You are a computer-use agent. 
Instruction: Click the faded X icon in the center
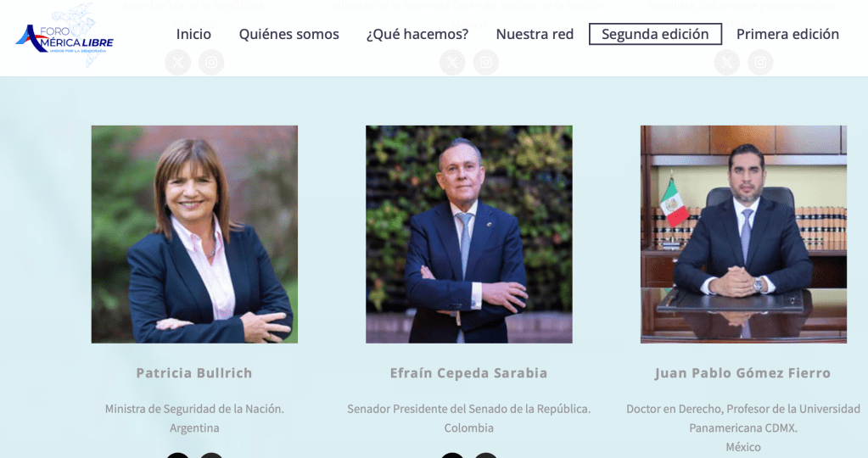pyautogui.click(x=452, y=62)
